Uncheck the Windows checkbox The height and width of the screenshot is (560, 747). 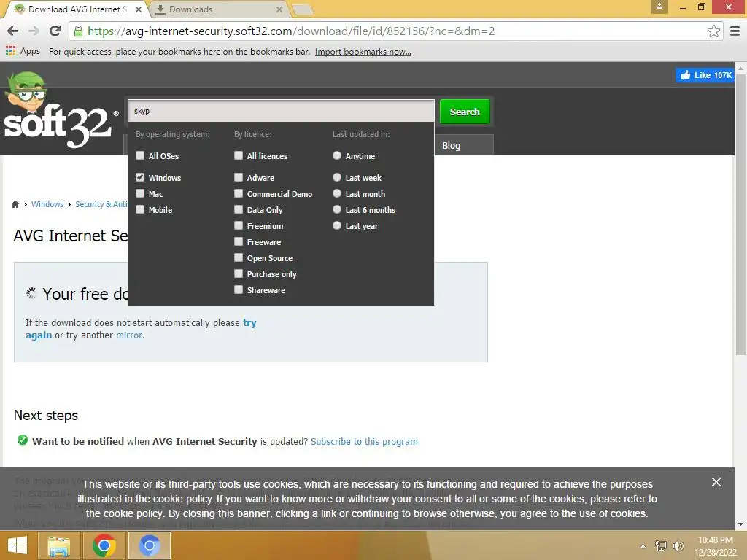(x=140, y=177)
